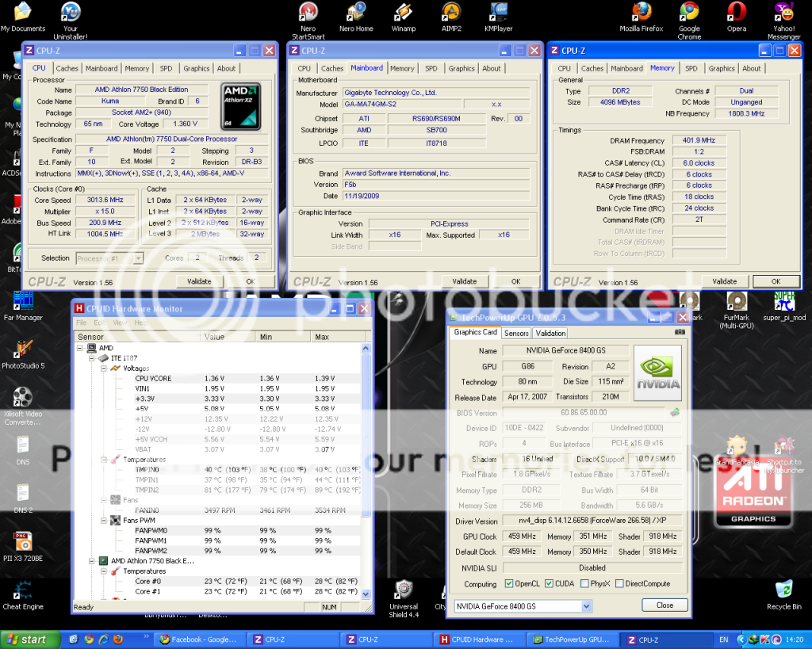The image size is (812, 649).
Task: Select the TMPIN0 temperature row
Action: click(x=219, y=469)
